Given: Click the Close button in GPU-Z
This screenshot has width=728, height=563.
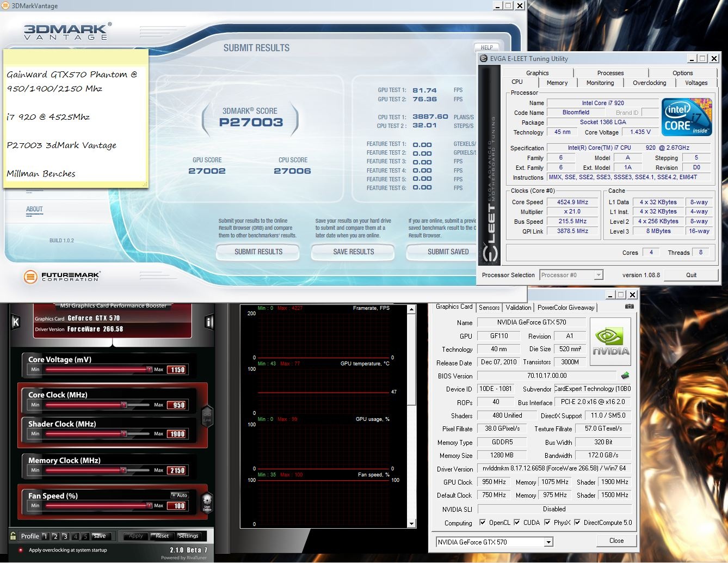Looking at the screenshot, I should [x=616, y=541].
